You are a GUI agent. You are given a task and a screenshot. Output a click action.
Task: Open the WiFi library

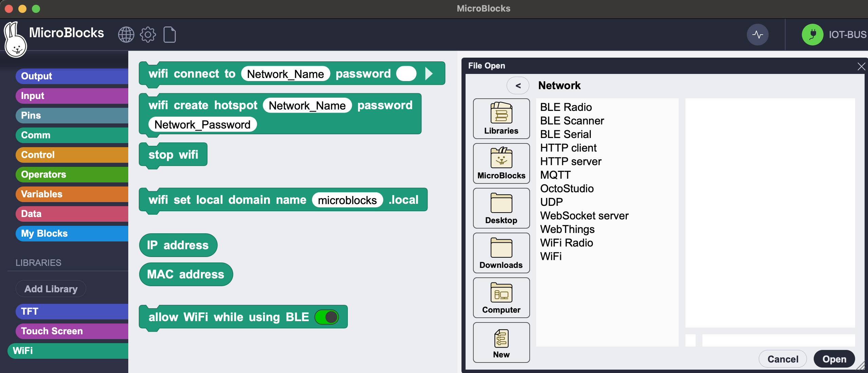coord(68,351)
